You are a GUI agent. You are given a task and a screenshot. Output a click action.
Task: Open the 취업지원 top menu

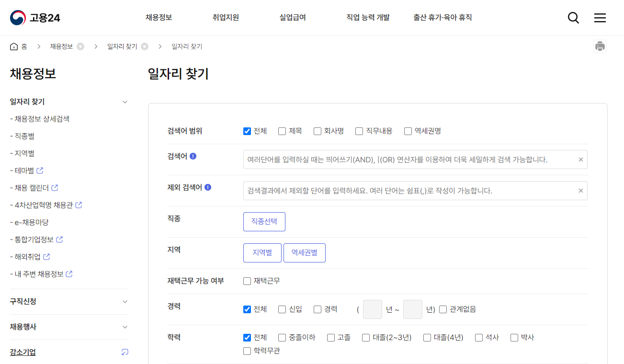(226, 18)
